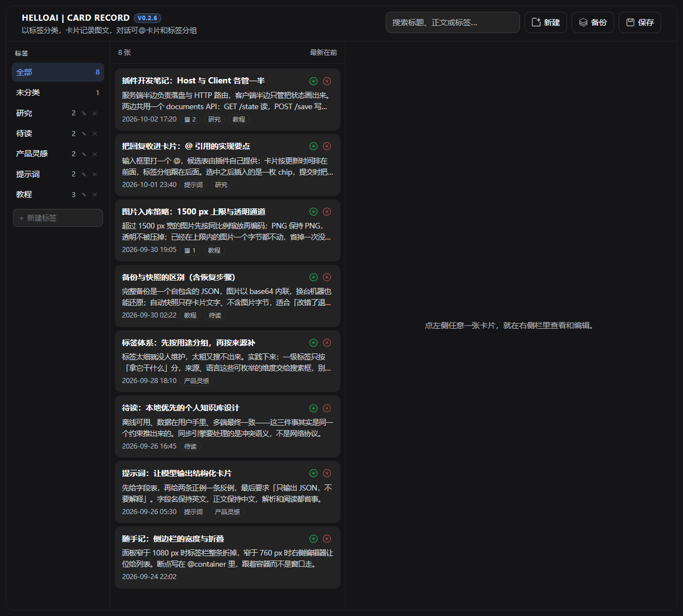The height and width of the screenshot is (616, 683).
Task: Click the 备份 backup button
Action: [593, 22]
